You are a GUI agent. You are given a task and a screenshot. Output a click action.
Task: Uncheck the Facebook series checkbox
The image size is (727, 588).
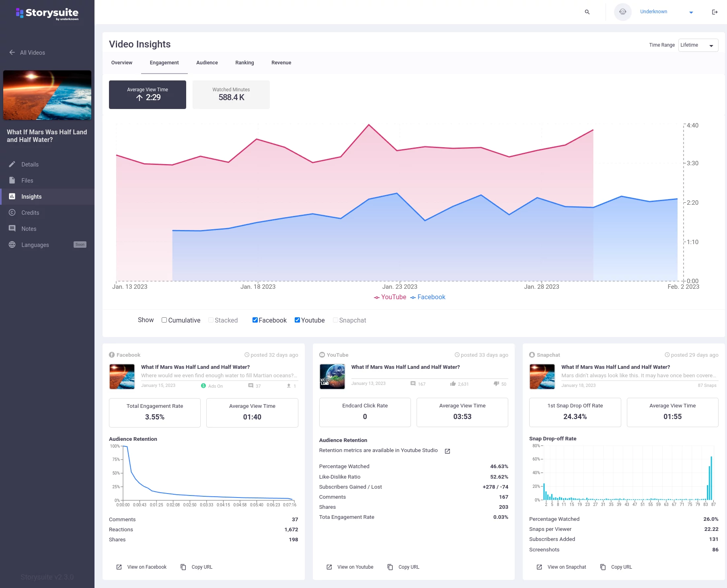click(x=255, y=320)
